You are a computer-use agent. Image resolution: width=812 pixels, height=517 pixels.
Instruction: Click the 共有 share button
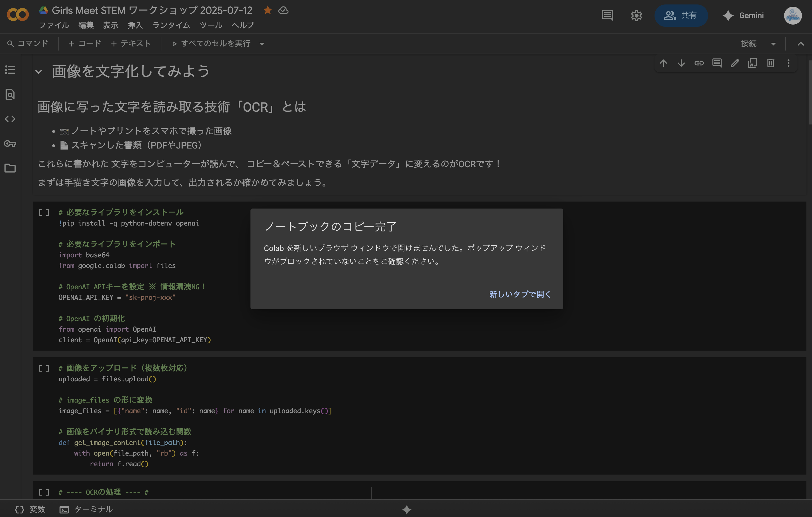tap(680, 16)
